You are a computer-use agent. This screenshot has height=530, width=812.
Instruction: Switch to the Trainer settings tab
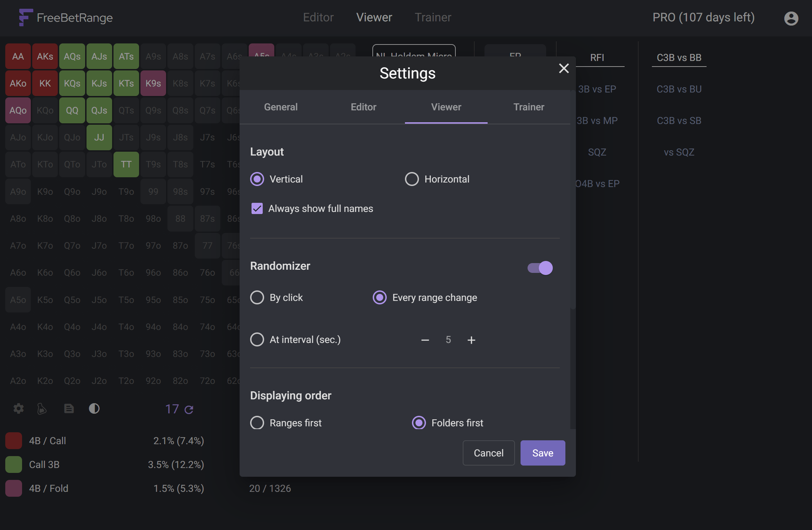pyautogui.click(x=529, y=107)
